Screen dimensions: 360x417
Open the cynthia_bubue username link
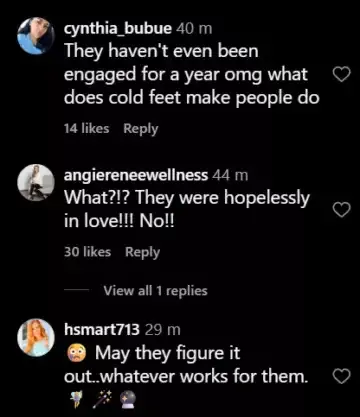118,29
